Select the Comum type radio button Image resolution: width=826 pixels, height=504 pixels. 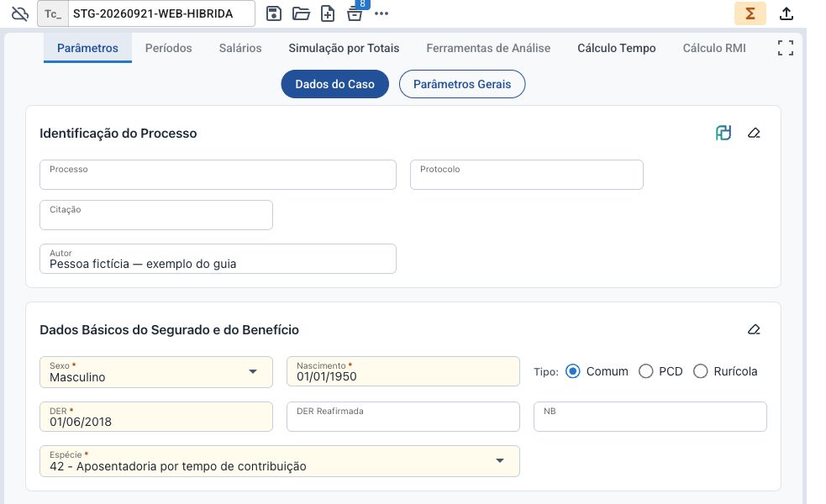[572, 371]
